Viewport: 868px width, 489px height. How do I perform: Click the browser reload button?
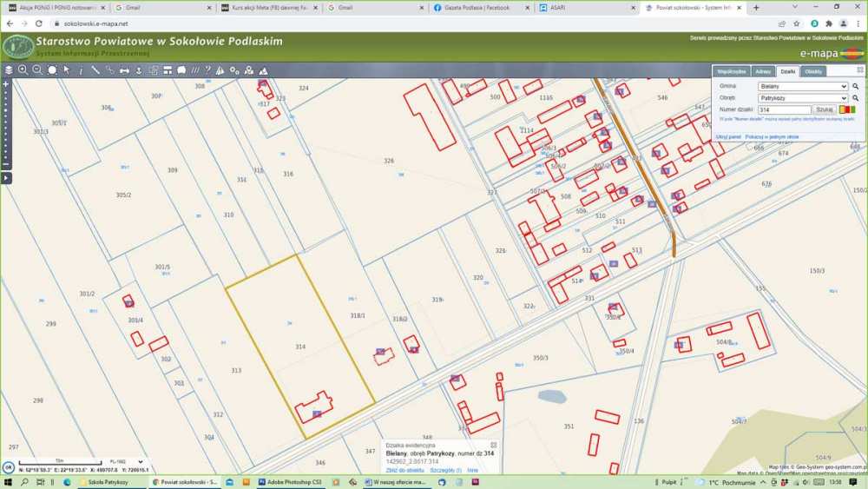39,23
